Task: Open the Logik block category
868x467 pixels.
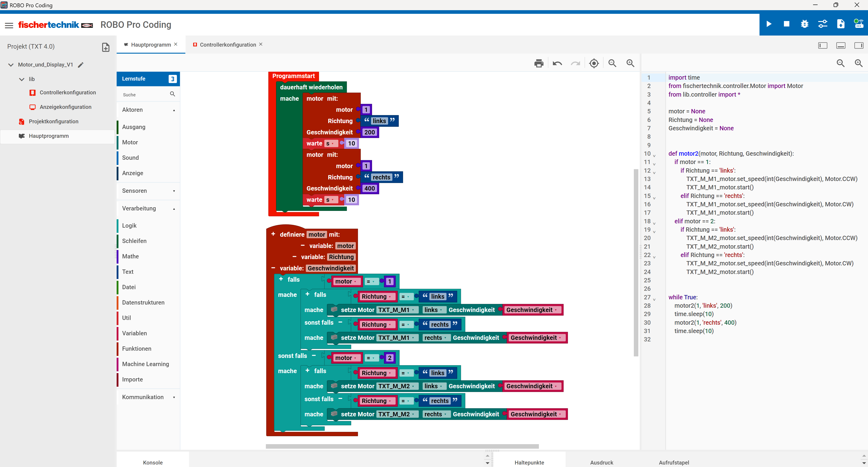Action: coord(148,226)
